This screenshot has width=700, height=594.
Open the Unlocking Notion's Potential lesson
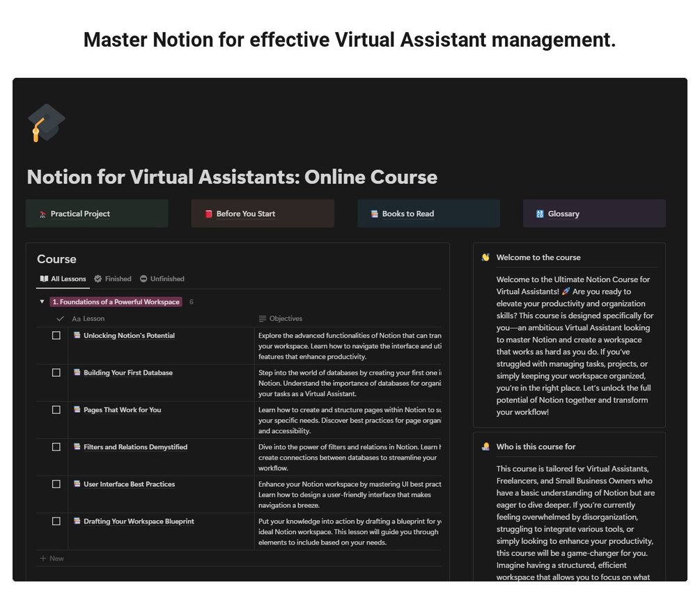click(129, 336)
